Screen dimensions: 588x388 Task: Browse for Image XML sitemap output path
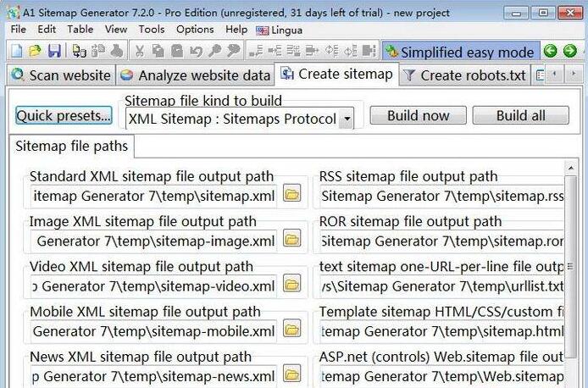coord(291,238)
